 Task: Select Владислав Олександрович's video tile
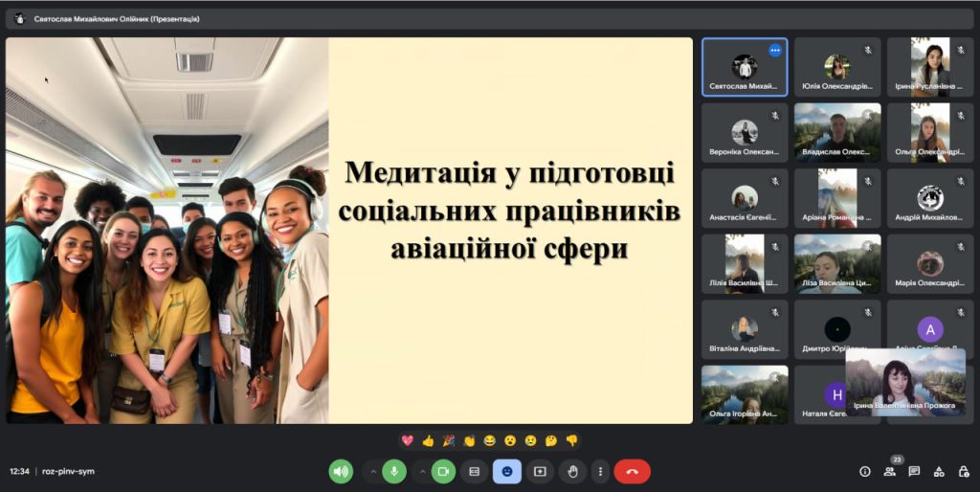(x=837, y=132)
